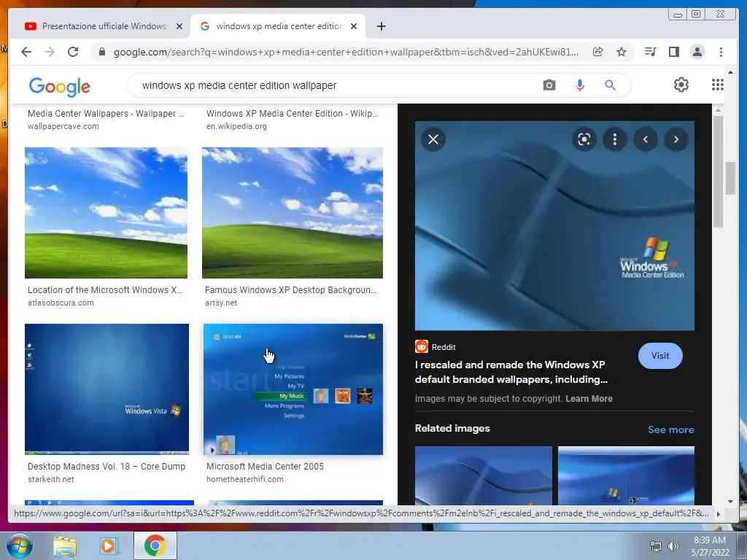
Task: Click Chrome icon in taskbar
Action: (155, 545)
